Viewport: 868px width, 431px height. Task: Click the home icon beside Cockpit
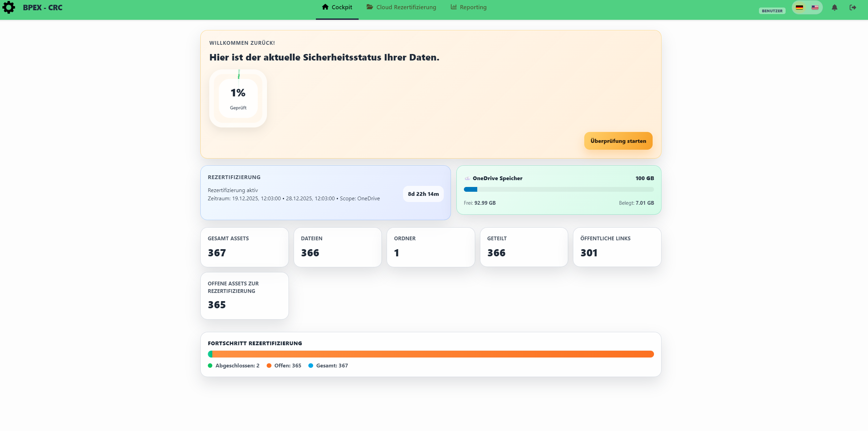click(x=325, y=7)
